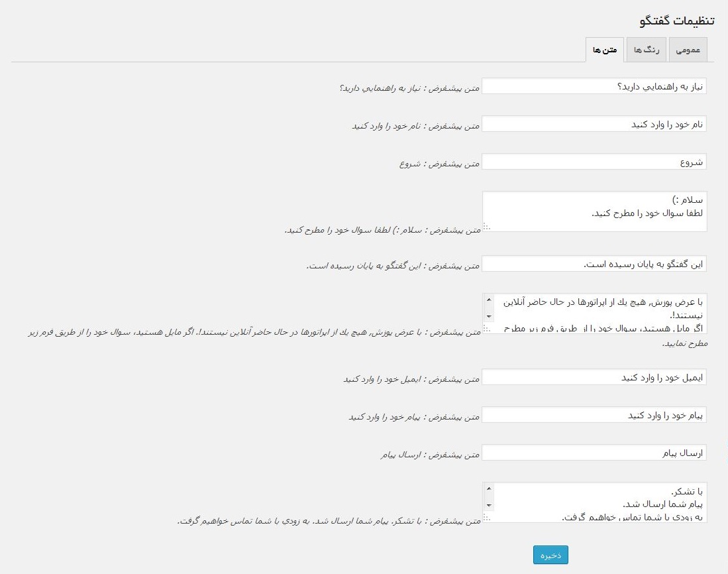Click resize handle of offline message textarea
The width and height of the screenshot is (728, 574).
487,329
